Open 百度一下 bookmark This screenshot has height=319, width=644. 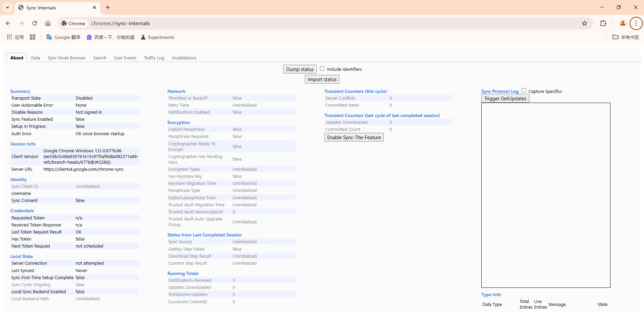point(110,37)
